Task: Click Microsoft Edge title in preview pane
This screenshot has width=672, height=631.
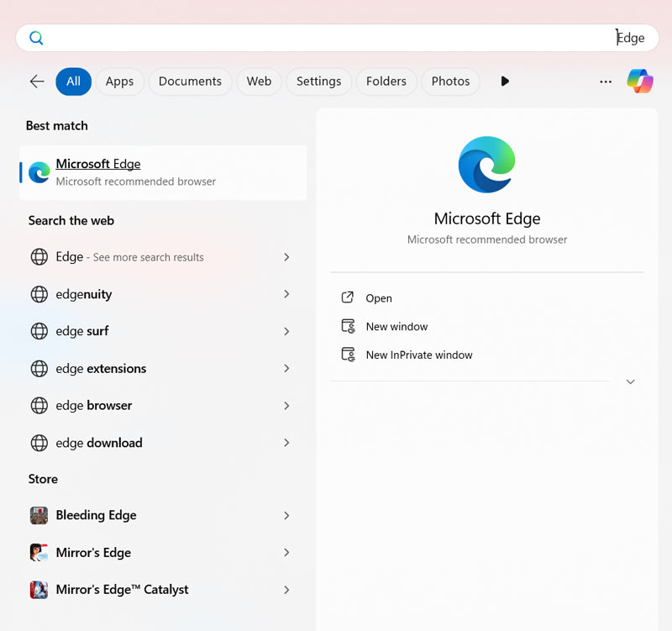Action: point(487,219)
